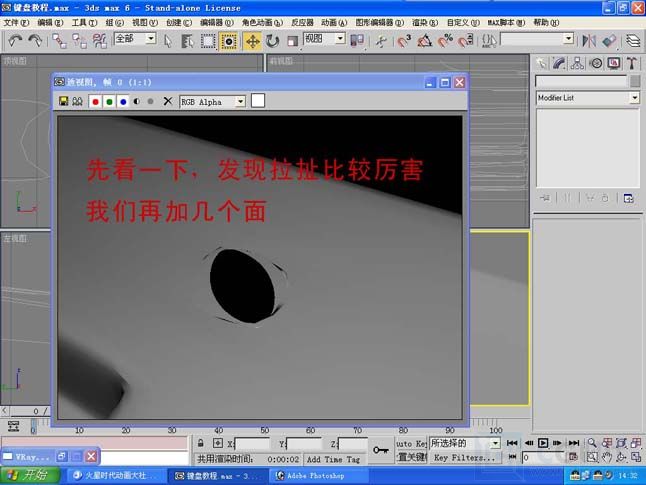Clear the rendered image with the X button

tap(168, 101)
